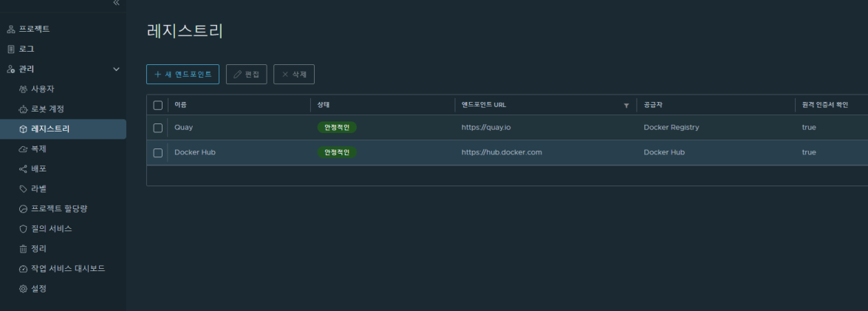The height and width of the screenshot is (311, 868).
Task: Sort table by 이름 column header
Action: [x=180, y=105]
